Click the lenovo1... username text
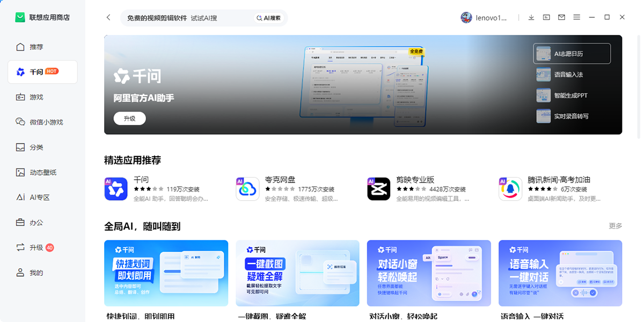Screen dimensions: 644x322 tap(491, 18)
